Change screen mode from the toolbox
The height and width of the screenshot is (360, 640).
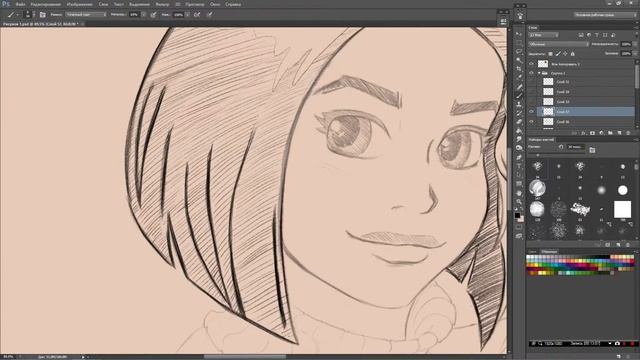(519, 236)
